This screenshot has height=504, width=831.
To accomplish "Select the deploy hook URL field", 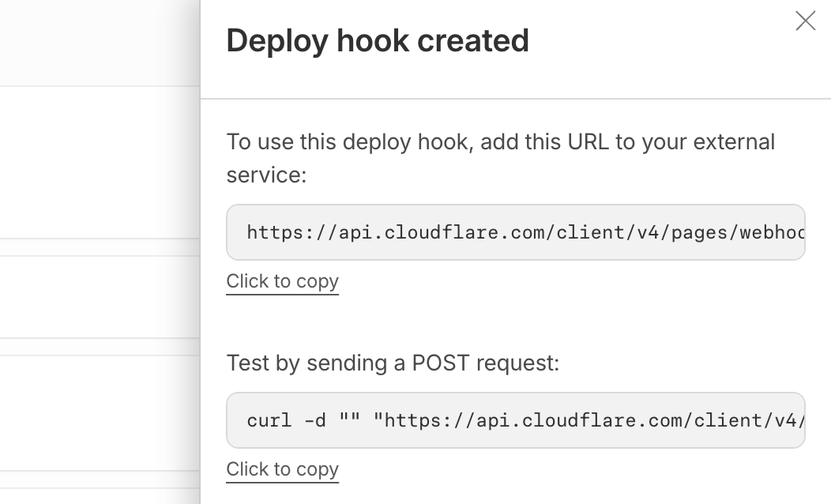I will click(516, 232).
